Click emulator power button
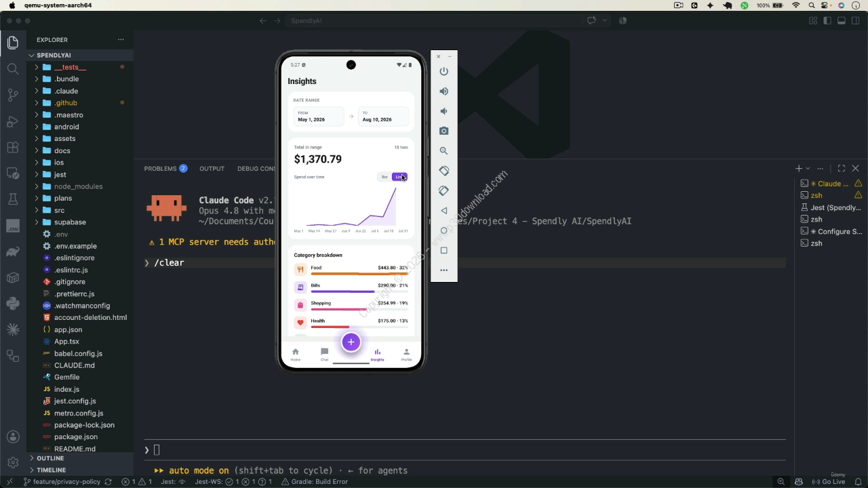Image resolution: width=868 pixels, height=488 pixels. pyautogui.click(x=444, y=71)
